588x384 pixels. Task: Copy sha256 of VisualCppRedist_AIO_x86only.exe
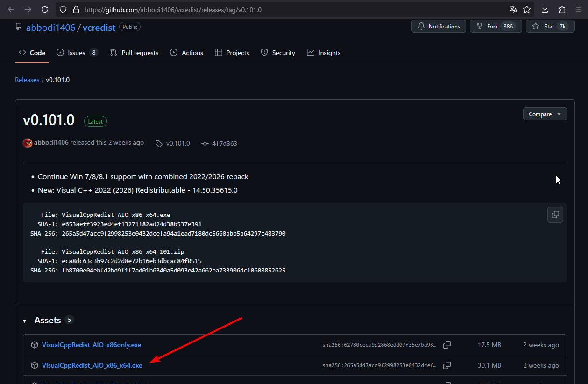coord(447,345)
